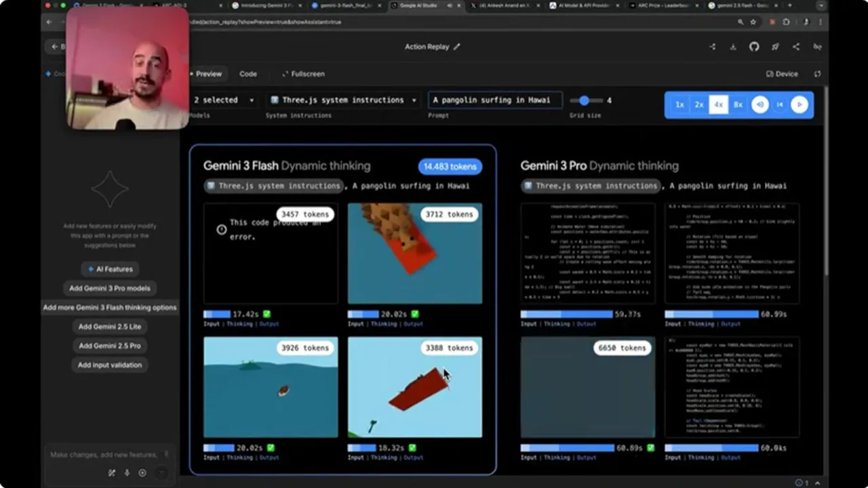Click the Device button
This screenshot has height=488, width=868.
782,74
